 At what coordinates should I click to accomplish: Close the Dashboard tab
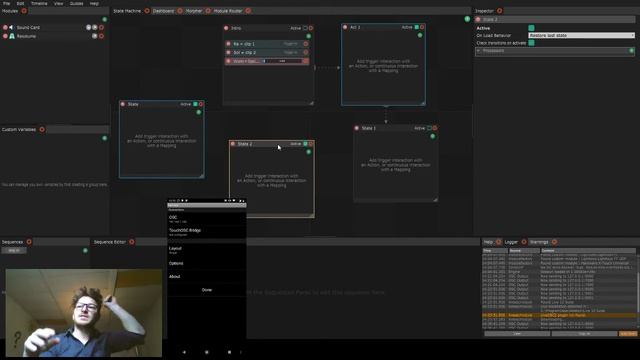(x=180, y=11)
